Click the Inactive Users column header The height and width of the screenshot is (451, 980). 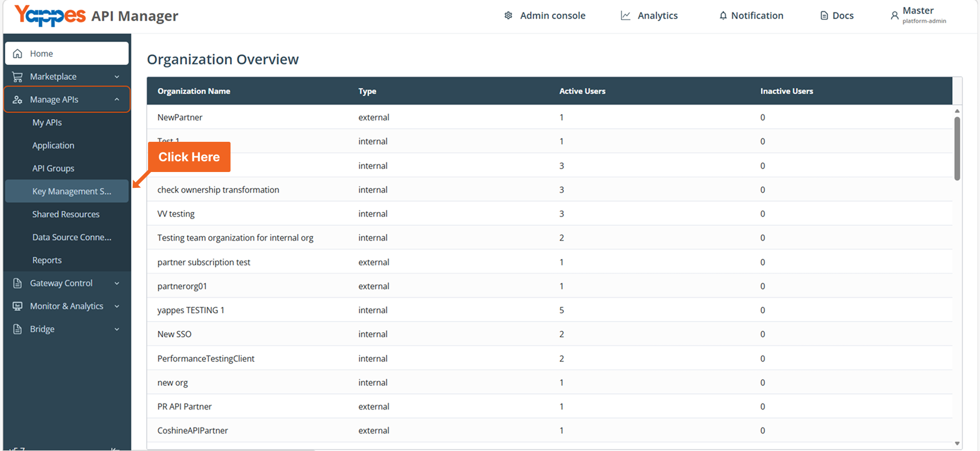tap(786, 91)
